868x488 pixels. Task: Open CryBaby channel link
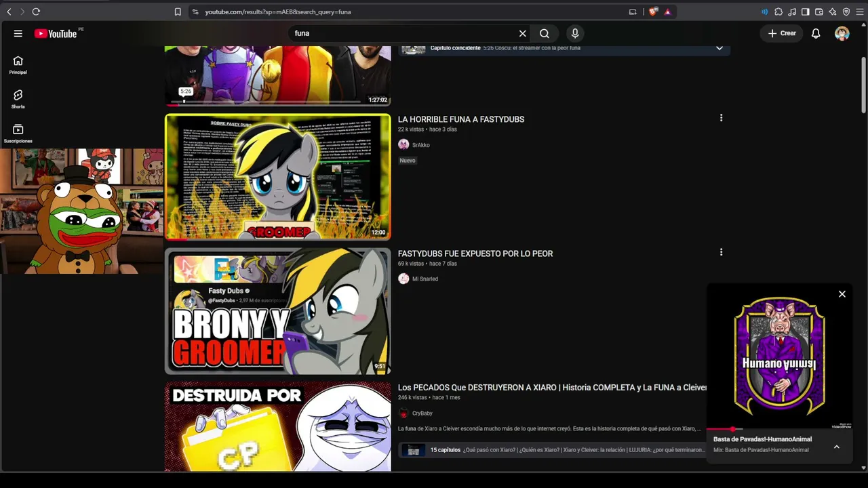(422, 413)
